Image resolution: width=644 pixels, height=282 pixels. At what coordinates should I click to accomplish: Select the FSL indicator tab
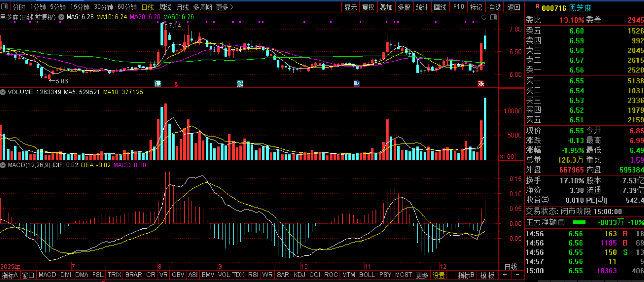pos(98,275)
